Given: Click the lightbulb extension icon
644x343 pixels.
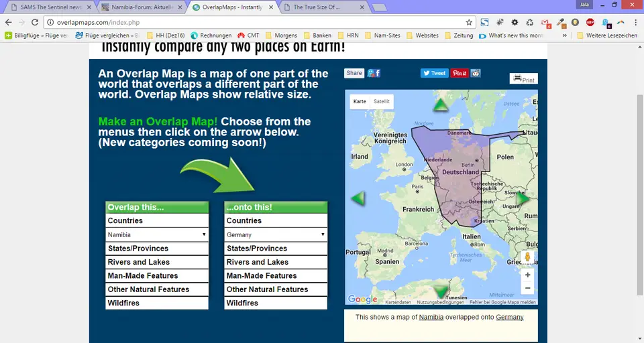Looking at the screenshot, I should coord(576,22).
